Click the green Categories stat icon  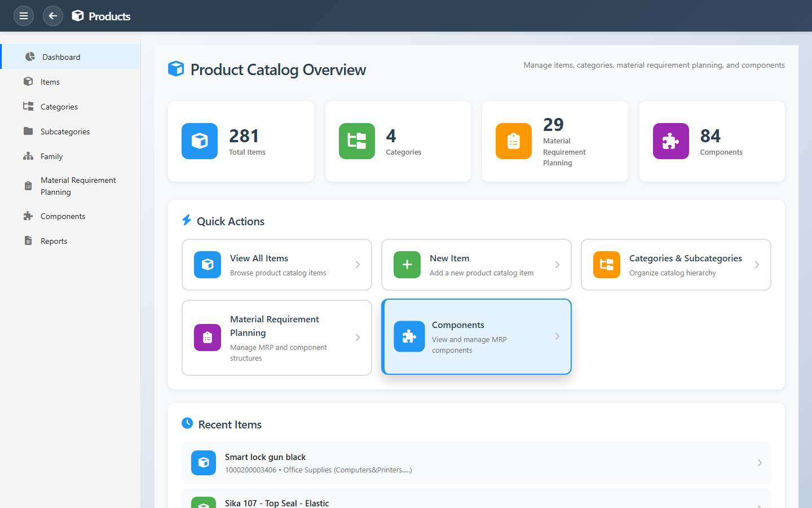pyautogui.click(x=356, y=141)
